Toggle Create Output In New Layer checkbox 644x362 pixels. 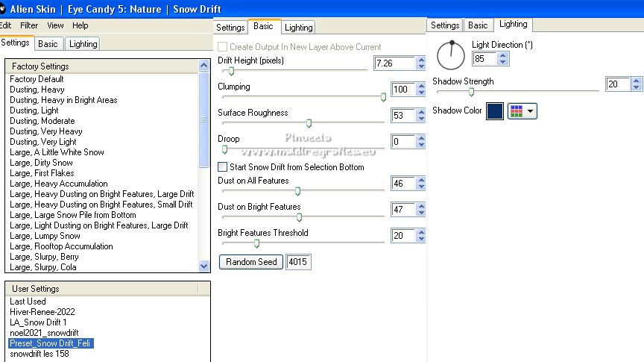[x=223, y=46]
